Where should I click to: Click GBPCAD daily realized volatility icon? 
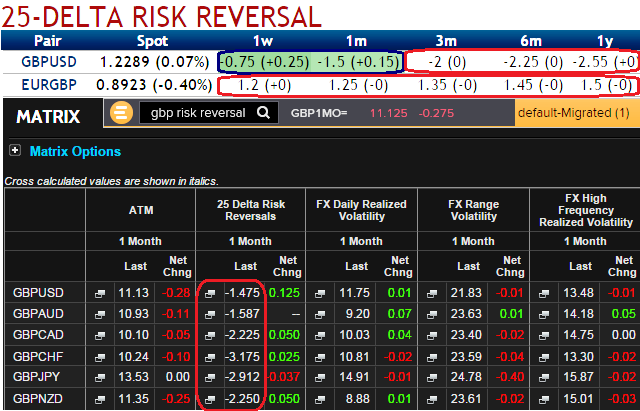[320, 334]
